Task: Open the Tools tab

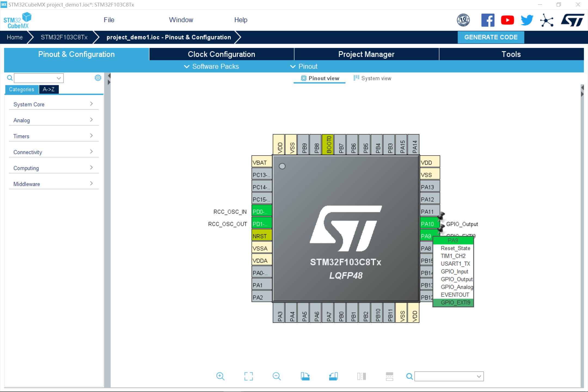Action: click(x=511, y=54)
